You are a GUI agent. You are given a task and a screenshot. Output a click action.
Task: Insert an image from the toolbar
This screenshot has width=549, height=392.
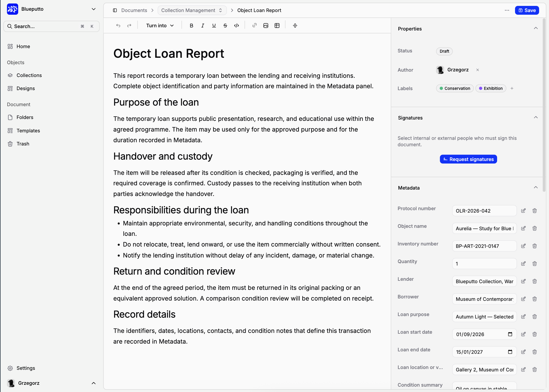pos(266,26)
